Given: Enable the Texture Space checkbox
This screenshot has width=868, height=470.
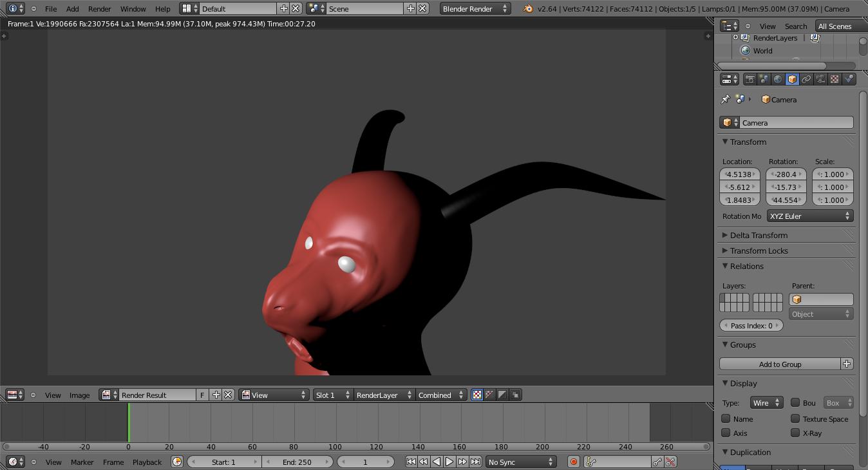Looking at the screenshot, I should [x=795, y=418].
